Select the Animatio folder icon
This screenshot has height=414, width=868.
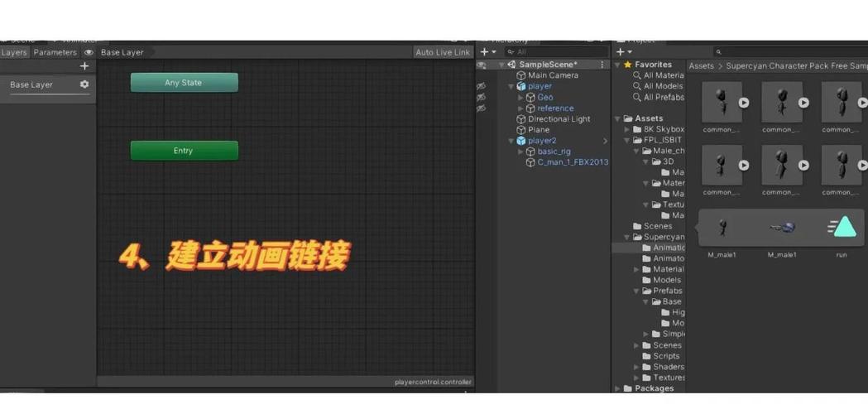646,248
